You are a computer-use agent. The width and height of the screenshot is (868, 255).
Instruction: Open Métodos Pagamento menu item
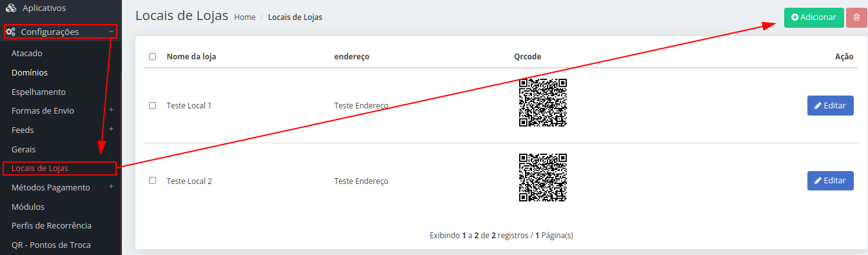pos(51,187)
